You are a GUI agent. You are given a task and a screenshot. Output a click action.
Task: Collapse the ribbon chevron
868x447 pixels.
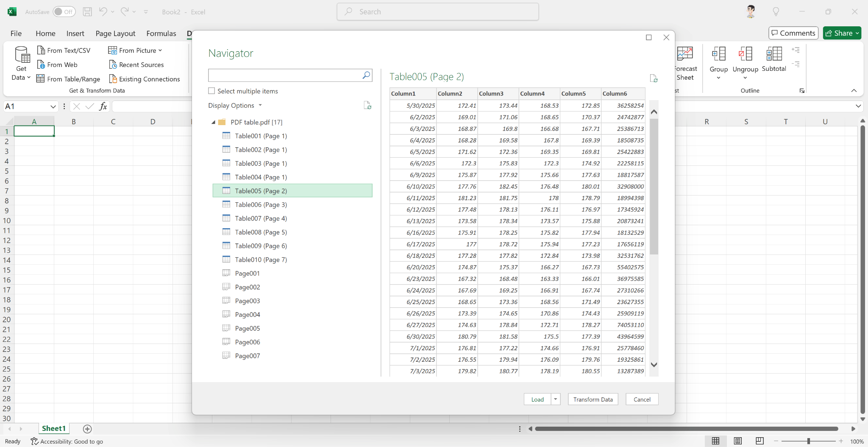[854, 91]
